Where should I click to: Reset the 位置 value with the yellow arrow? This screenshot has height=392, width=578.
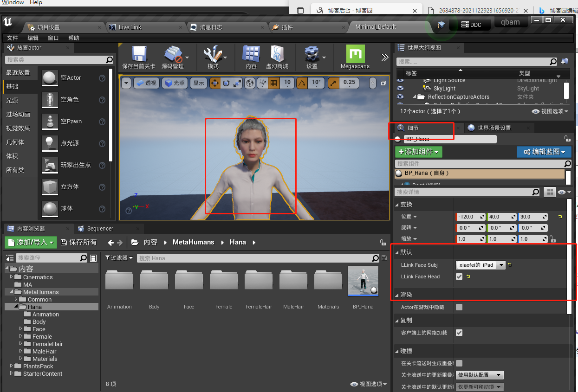click(560, 217)
